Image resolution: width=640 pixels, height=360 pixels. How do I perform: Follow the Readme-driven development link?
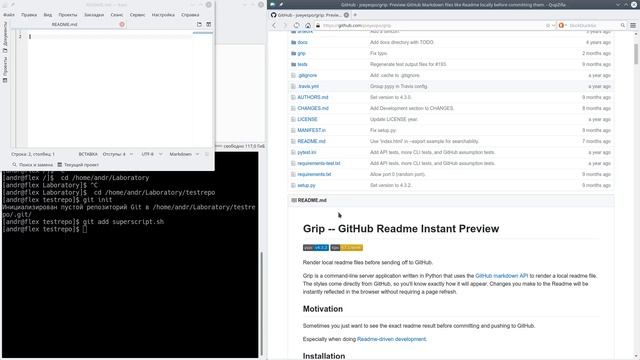click(x=391, y=339)
